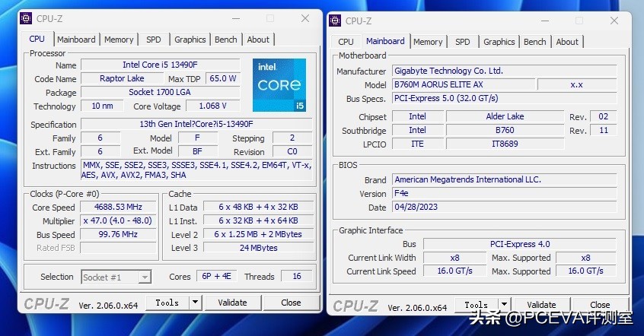Click L1 Data cache value 6 x 48 KB + 4 x 32 KB
Image resolution: width=644 pixels, height=336 pixels.
coord(258,207)
